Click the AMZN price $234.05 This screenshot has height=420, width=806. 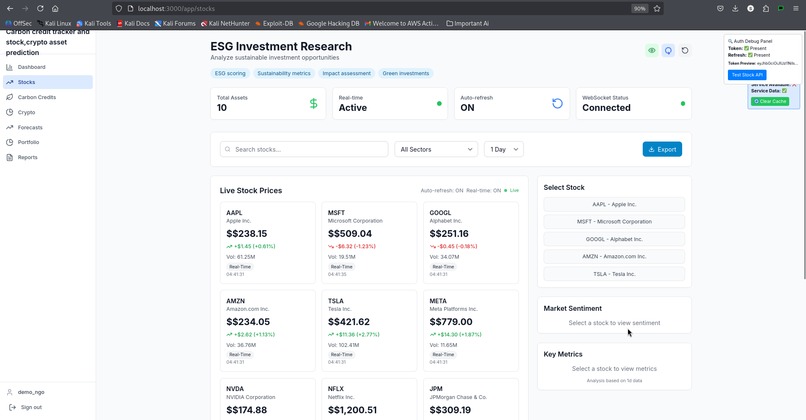(248, 322)
